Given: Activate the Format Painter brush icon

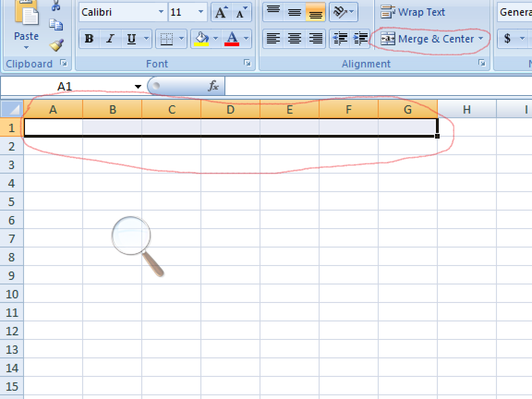Looking at the screenshot, I should click(x=55, y=43).
